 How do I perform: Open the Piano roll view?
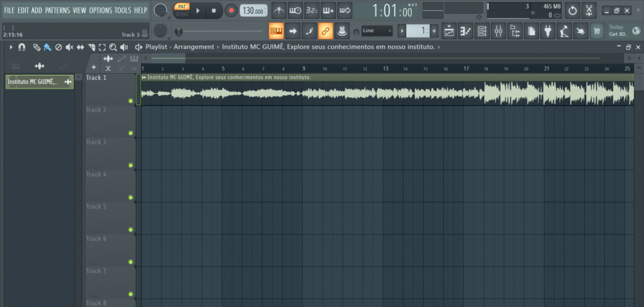coord(466,31)
